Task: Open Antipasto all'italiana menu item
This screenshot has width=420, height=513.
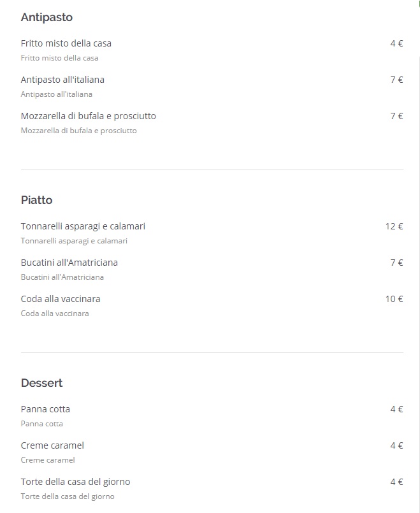Action: click(x=62, y=80)
